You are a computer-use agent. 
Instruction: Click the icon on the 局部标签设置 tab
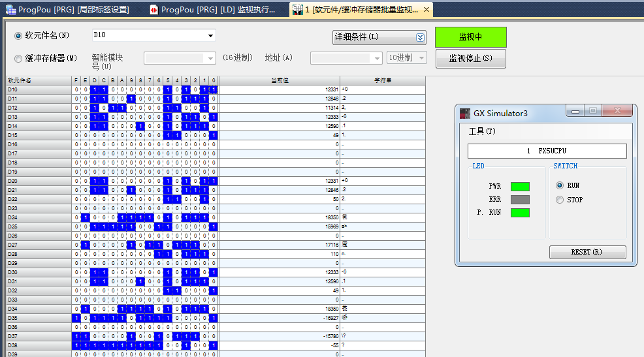10,10
